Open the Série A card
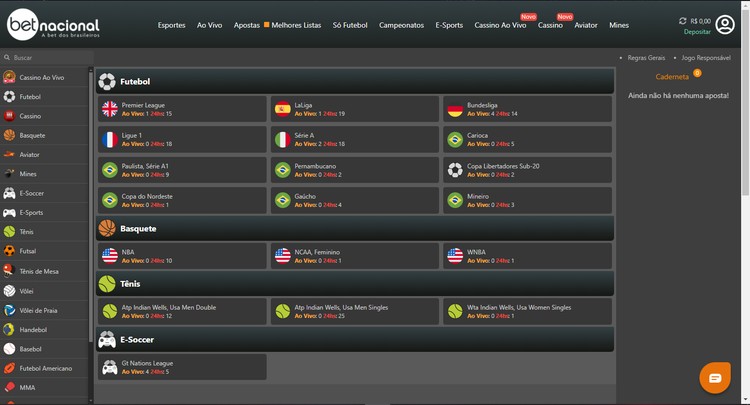 click(x=355, y=139)
